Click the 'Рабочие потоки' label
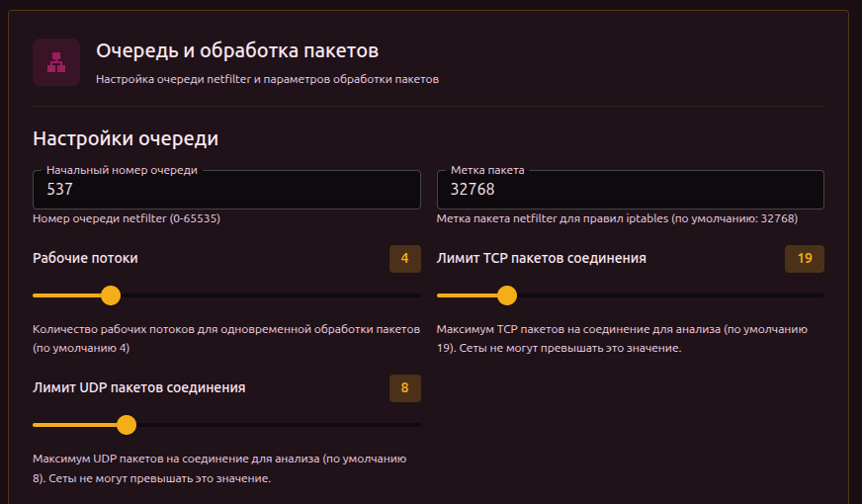 coord(85,258)
